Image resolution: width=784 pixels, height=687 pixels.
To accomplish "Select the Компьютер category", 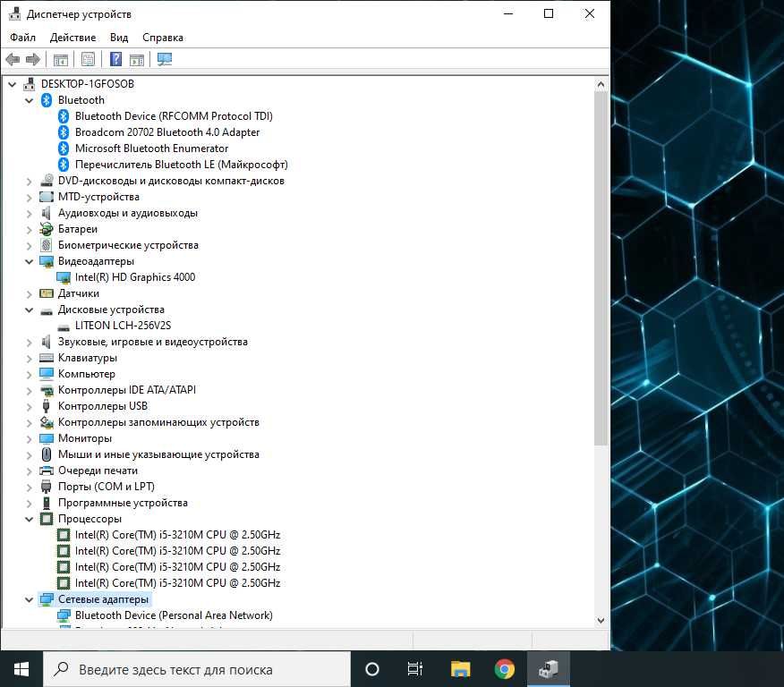I will pos(87,374).
